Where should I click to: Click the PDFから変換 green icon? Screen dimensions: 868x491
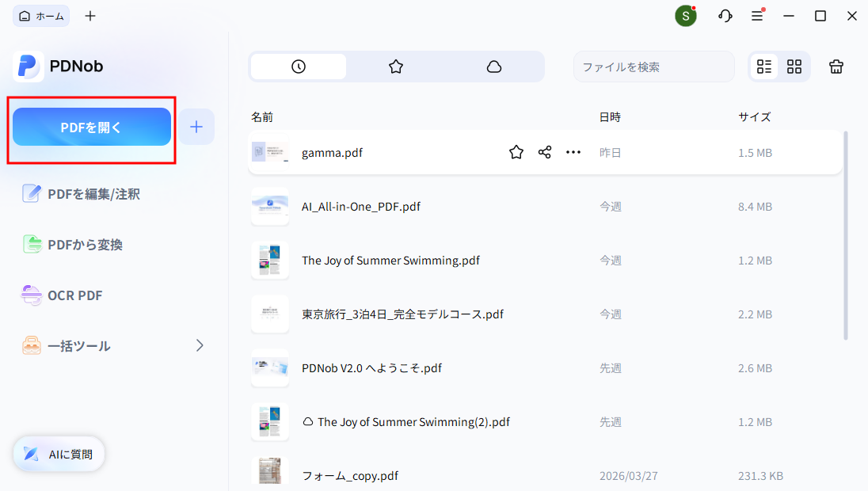click(32, 244)
